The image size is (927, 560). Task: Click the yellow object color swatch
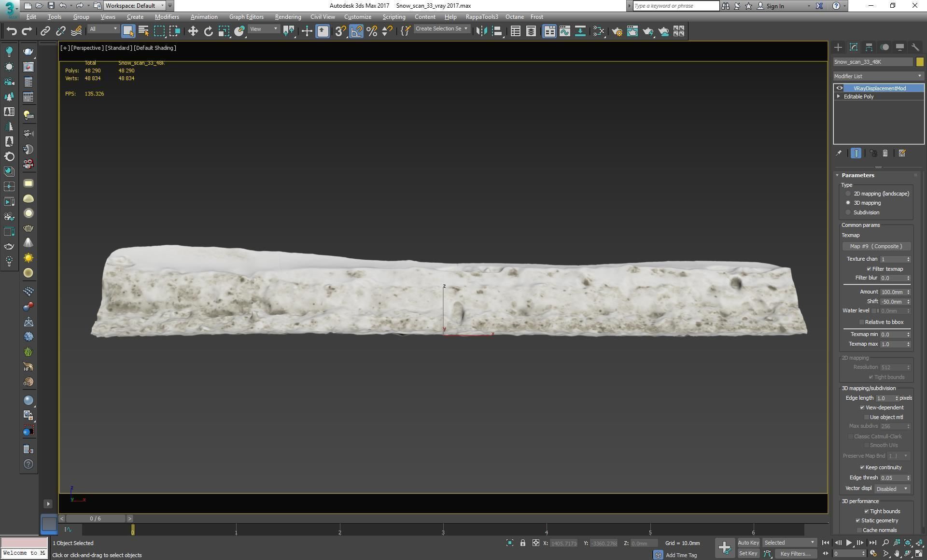(919, 62)
